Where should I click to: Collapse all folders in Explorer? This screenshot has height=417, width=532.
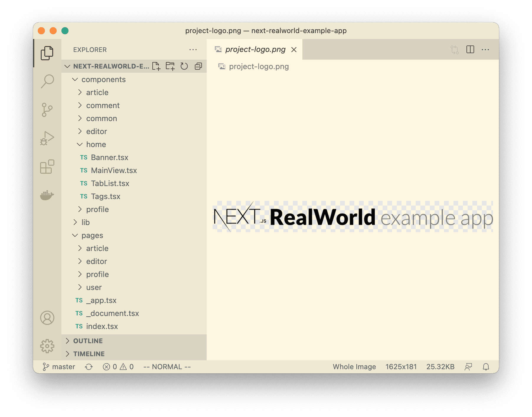click(198, 66)
